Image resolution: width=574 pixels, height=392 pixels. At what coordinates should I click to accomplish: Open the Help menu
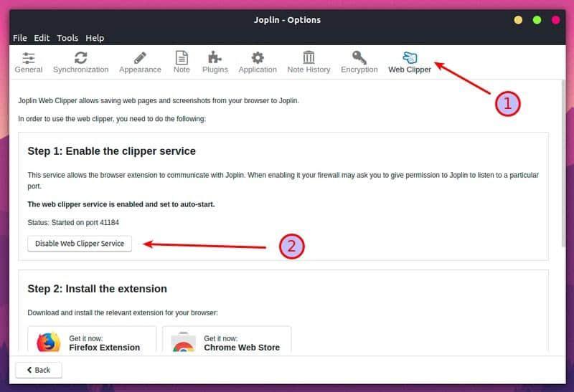pos(95,38)
